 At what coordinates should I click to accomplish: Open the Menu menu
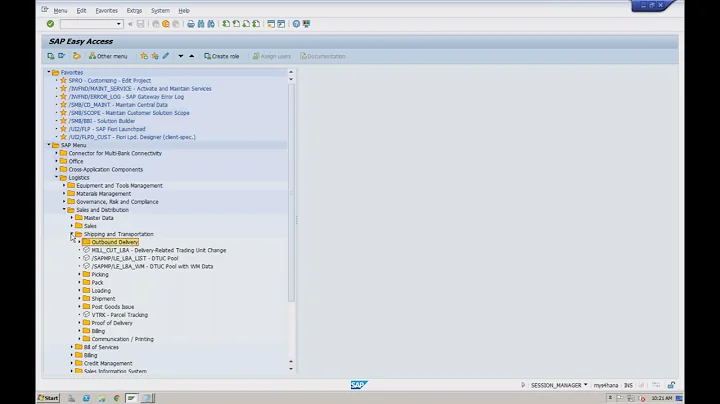pos(60,11)
